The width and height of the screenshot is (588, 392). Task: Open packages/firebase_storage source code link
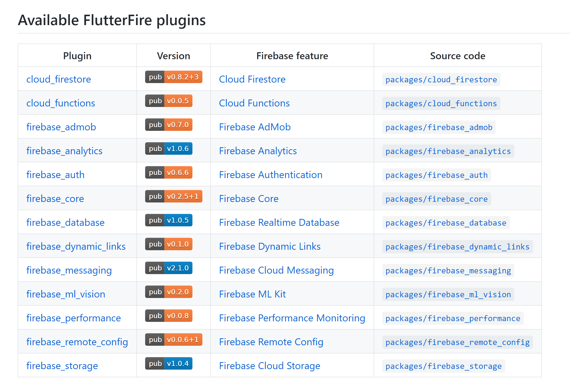pyautogui.click(x=443, y=366)
